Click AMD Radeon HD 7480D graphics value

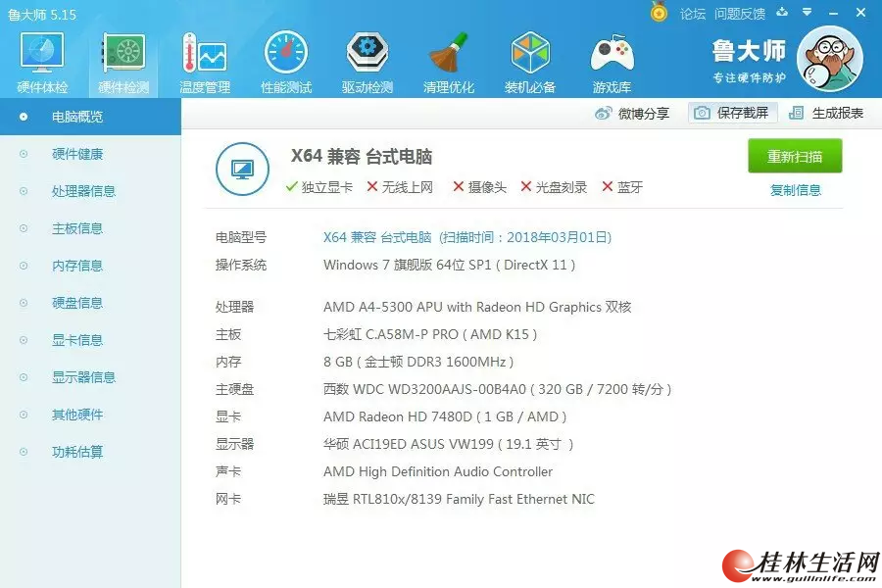click(x=445, y=416)
